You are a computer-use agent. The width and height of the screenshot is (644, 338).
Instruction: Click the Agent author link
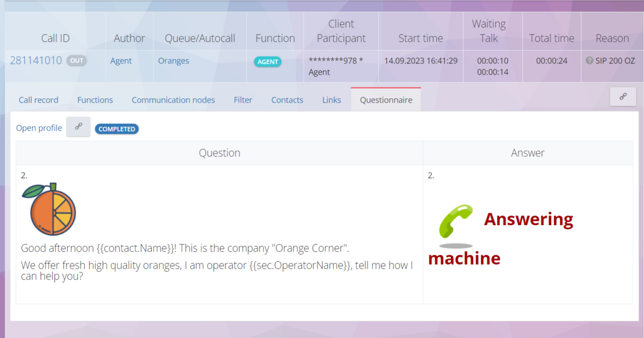(x=121, y=61)
